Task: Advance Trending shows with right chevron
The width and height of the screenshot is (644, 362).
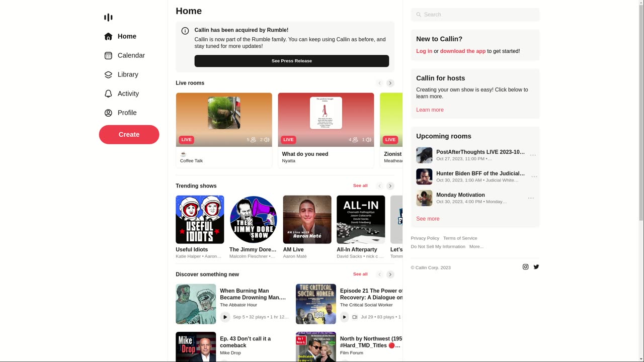Action: pos(390,186)
